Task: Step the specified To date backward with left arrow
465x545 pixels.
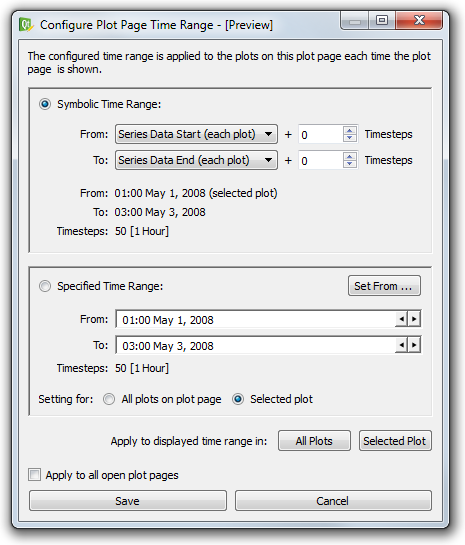Action: click(401, 345)
